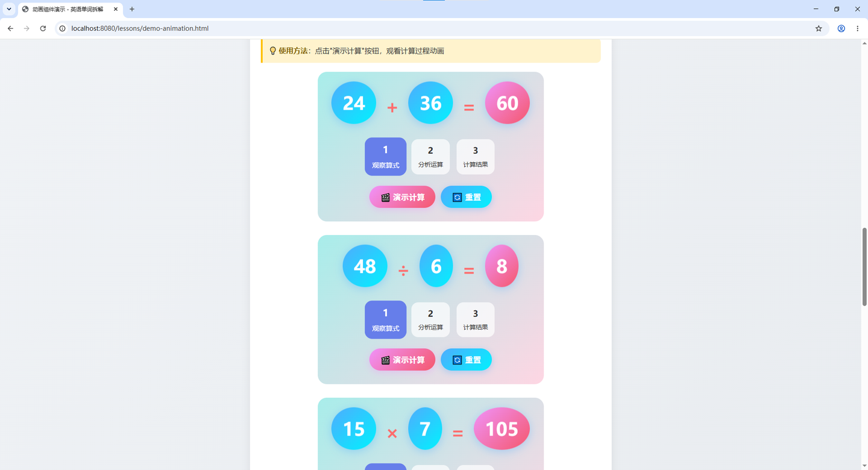
Task: Click the blue number 15 bubble
Action: point(354,428)
